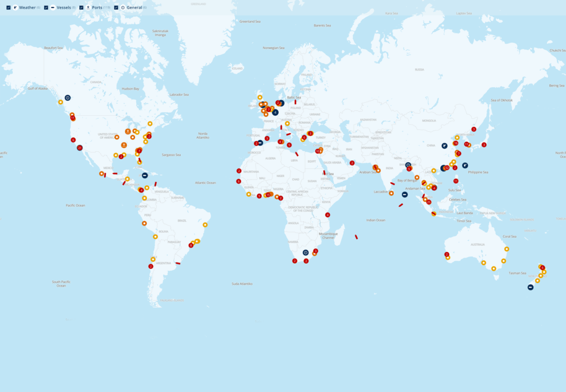The image size is (566, 392).
Task: Toggle the Vessels layer checkbox
Action: coord(46,8)
